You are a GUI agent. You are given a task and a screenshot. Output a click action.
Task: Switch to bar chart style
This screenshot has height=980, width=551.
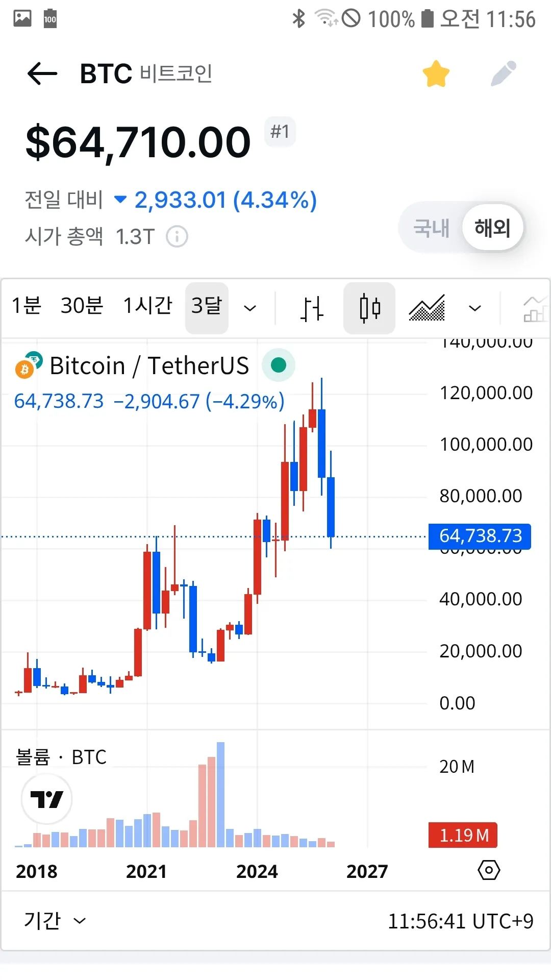tap(311, 308)
